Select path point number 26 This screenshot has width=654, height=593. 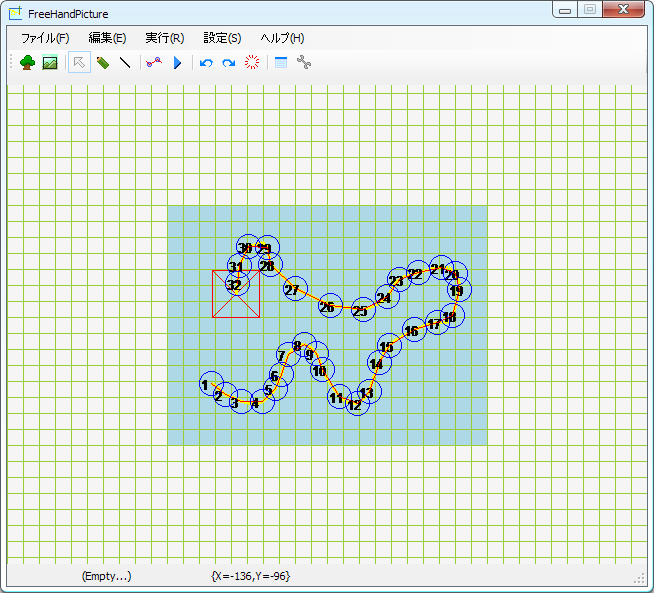pyautogui.click(x=327, y=307)
